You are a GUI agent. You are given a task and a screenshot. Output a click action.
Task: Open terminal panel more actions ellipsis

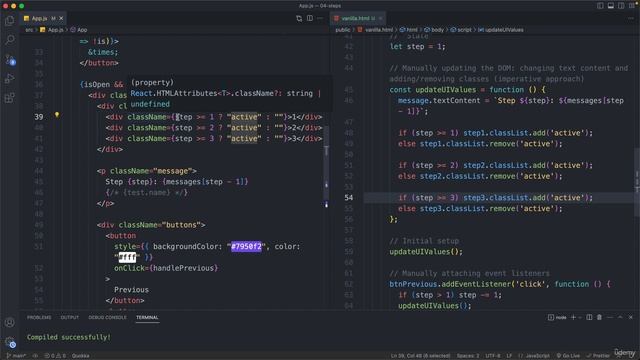pos(610,317)
